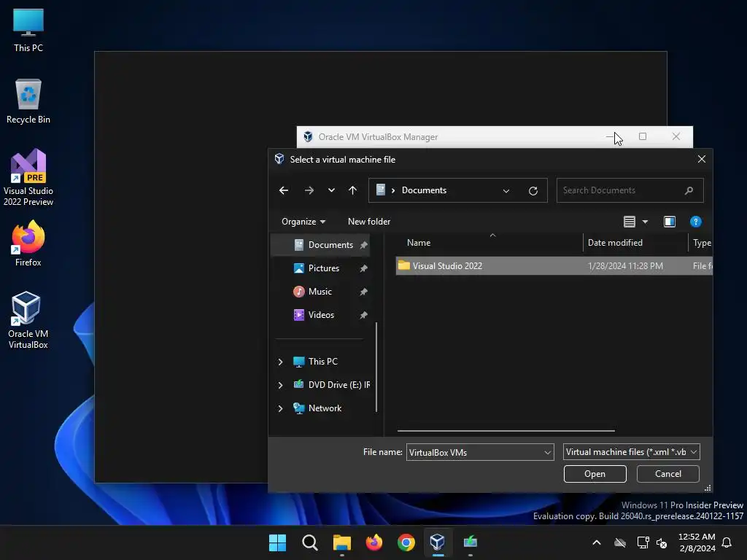Click the muted volume icon in tray
This screenshot has width=747, height=560.
tap(662, 542)
